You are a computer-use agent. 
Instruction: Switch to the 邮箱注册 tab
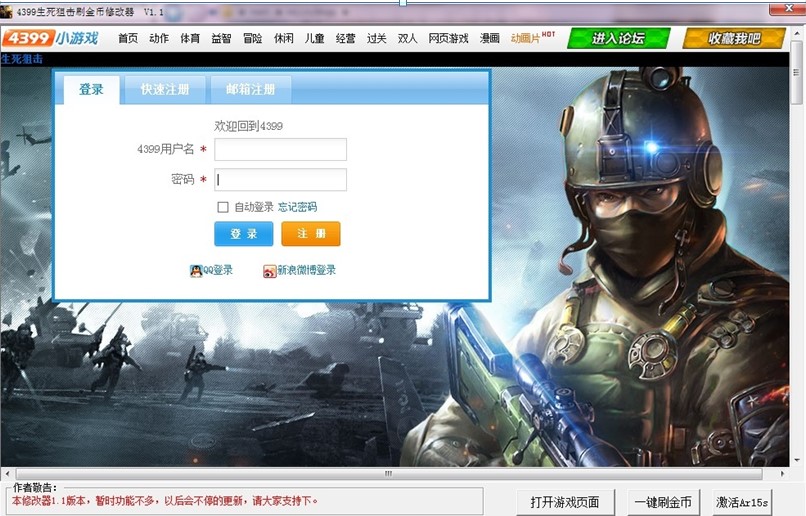tap(251, 89)
